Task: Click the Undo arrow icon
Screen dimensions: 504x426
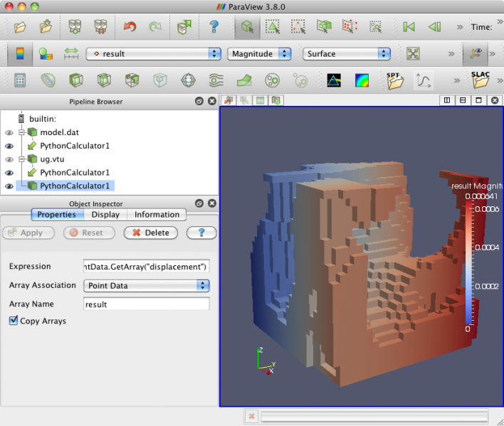Action: pos(130,26)
